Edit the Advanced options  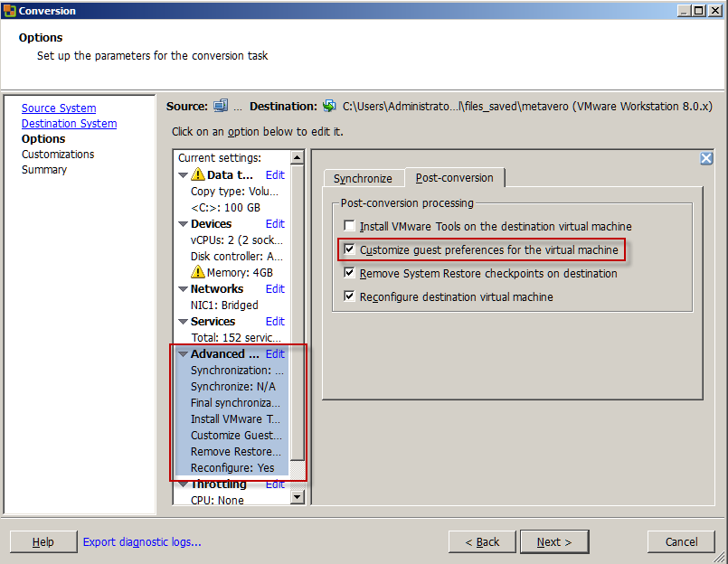[275, 353]
